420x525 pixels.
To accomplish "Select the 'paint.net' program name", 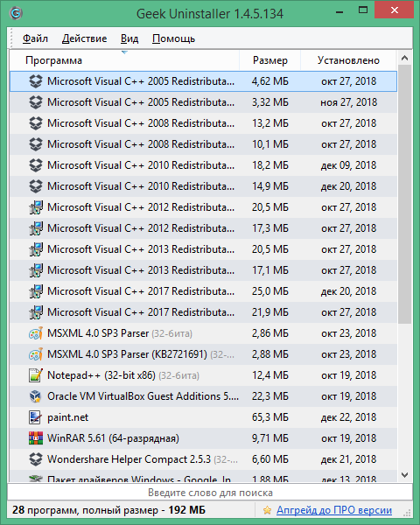I will click(x=68, y=417).
